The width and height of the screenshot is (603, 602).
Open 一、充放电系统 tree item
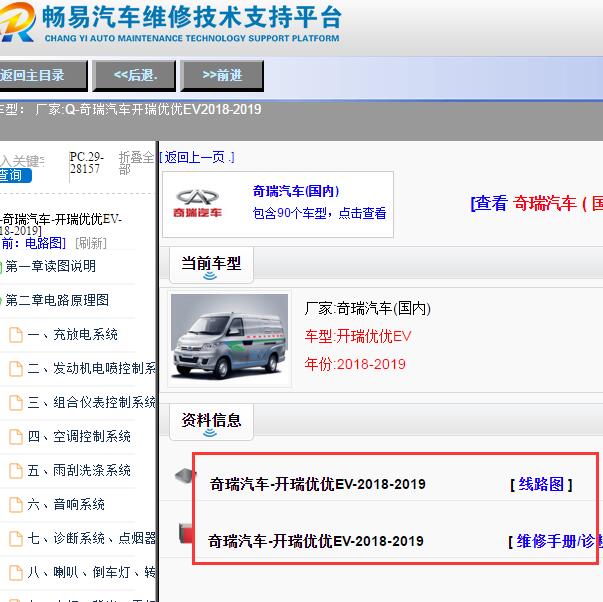(72, 334)
